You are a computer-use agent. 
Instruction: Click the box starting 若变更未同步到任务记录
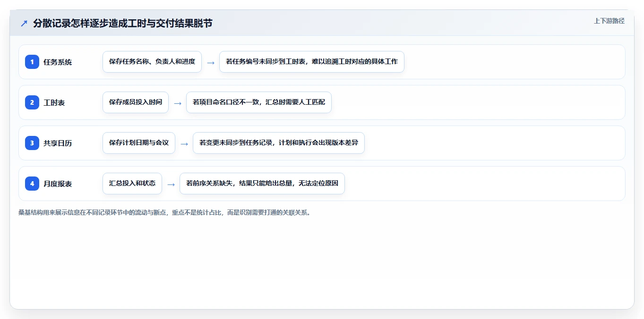pos(279,143)
